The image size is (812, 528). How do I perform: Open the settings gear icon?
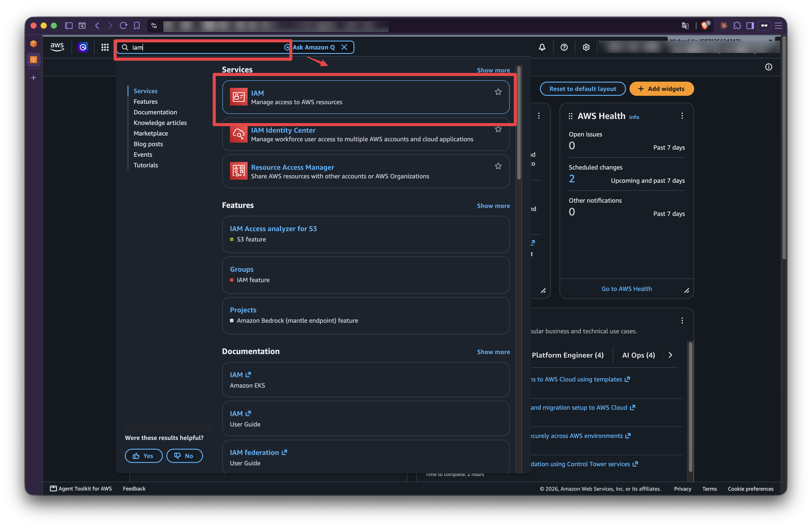point(586,47)
